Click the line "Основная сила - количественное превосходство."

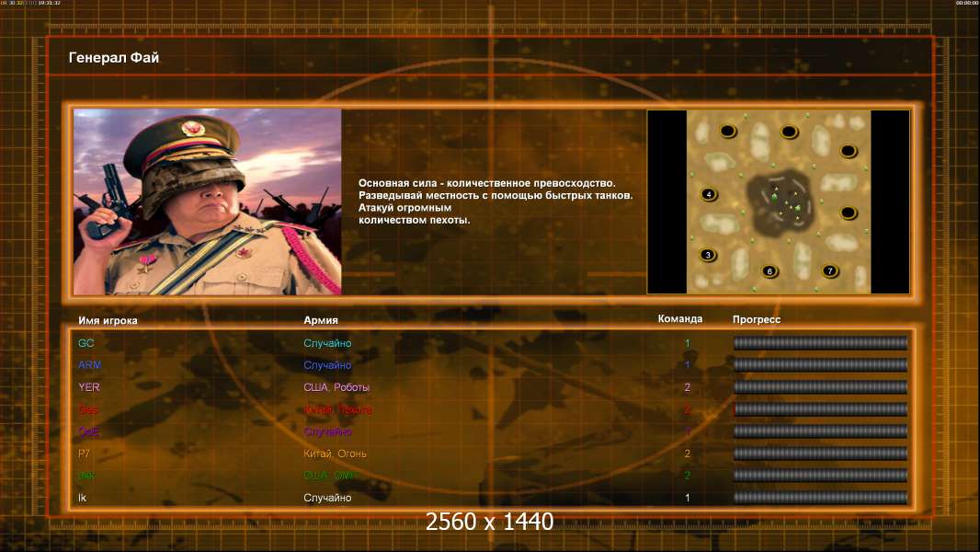pyautogui.click(x=487, y=183)
